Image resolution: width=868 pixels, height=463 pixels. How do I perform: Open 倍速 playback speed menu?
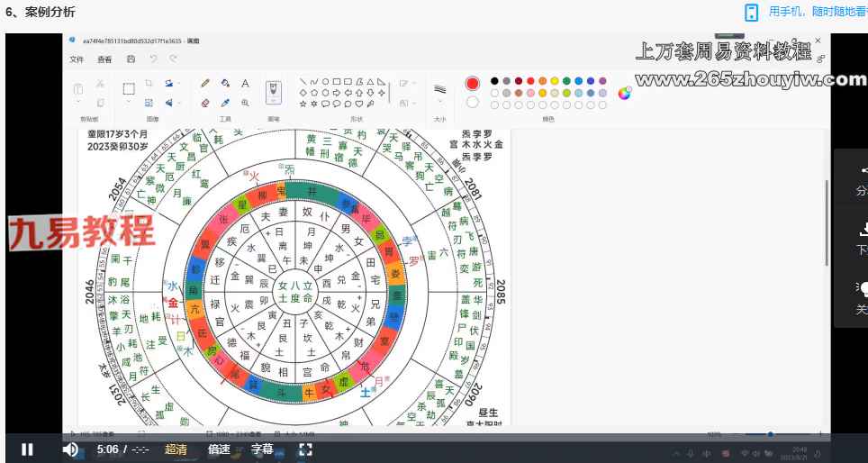[x=219, y=449]
